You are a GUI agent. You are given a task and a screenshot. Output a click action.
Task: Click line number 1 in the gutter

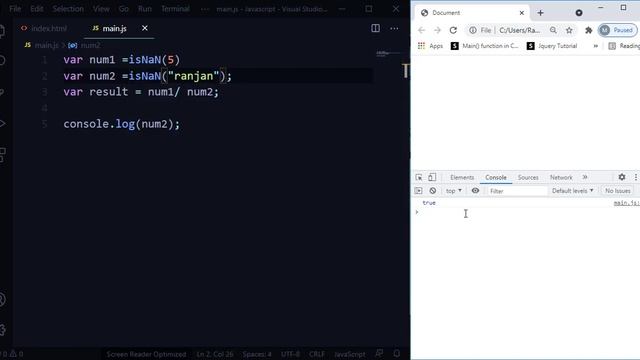[x=44, y=60]
